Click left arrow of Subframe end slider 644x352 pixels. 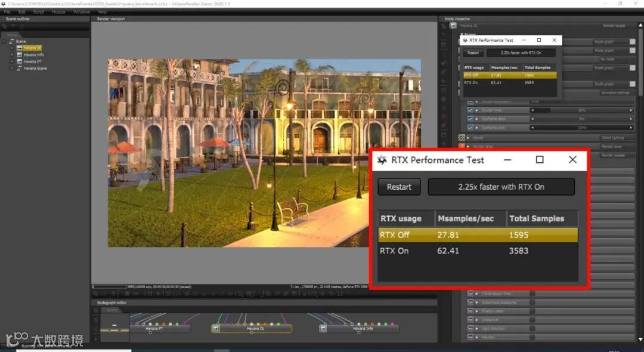[532, 128]
